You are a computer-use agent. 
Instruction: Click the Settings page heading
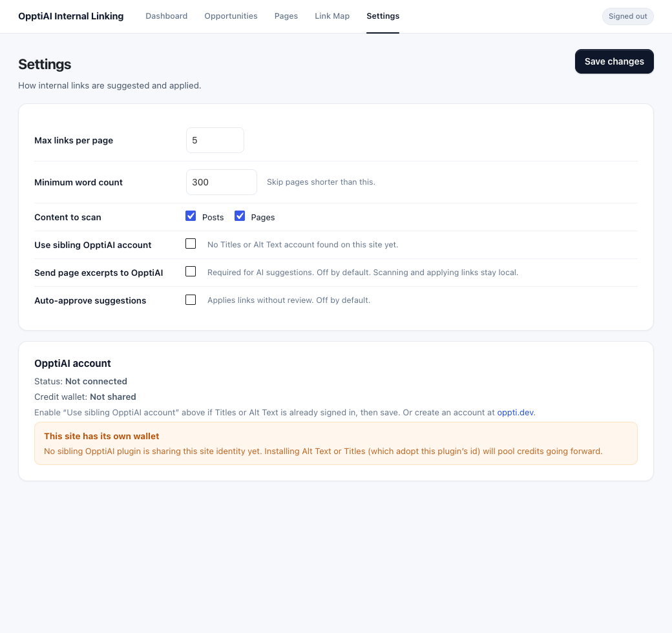[45, 64]
